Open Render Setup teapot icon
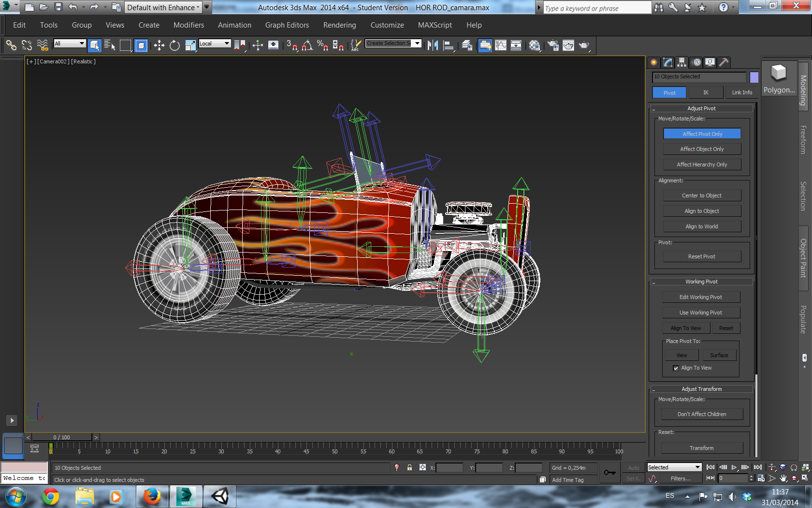 tap(553, 45)
